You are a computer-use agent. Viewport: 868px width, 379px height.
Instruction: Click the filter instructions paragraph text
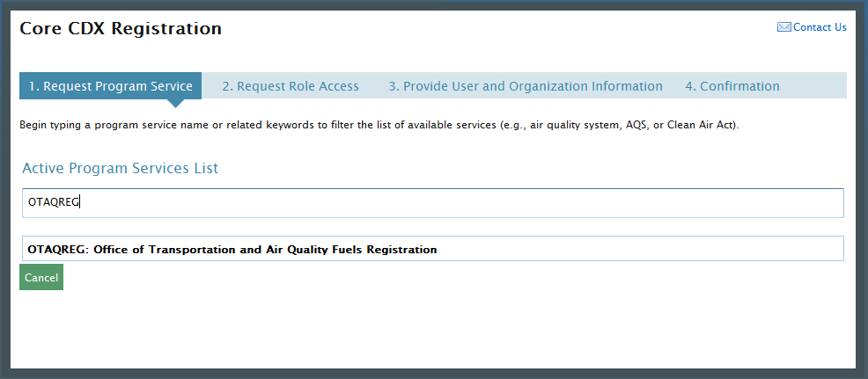click(x=379, y=125)
